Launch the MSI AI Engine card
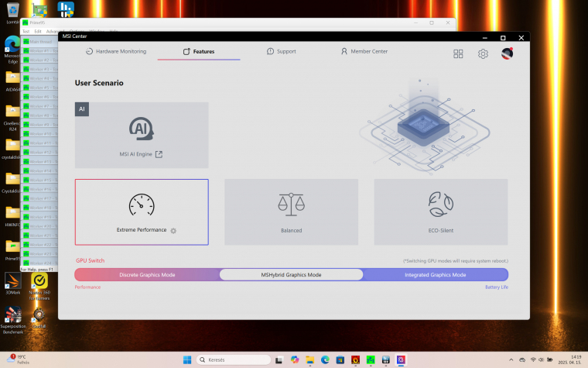 tap(142, 135)
